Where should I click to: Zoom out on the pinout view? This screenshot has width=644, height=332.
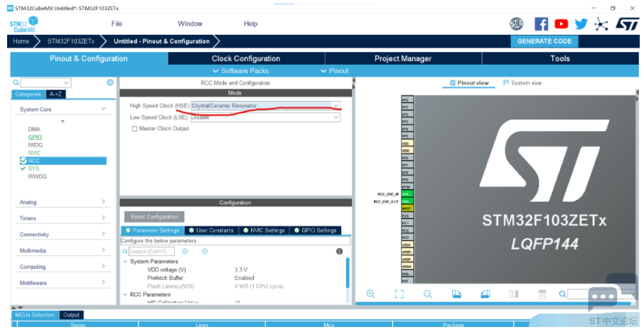pyautogui.click(x=427, y=294)
